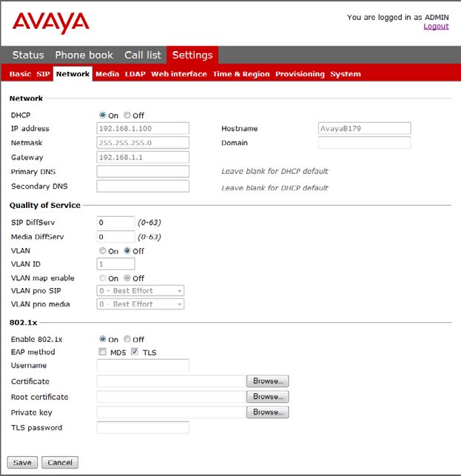461x476 pixels.
Task: Set DHCP to Off
Action: click(127, 115)
